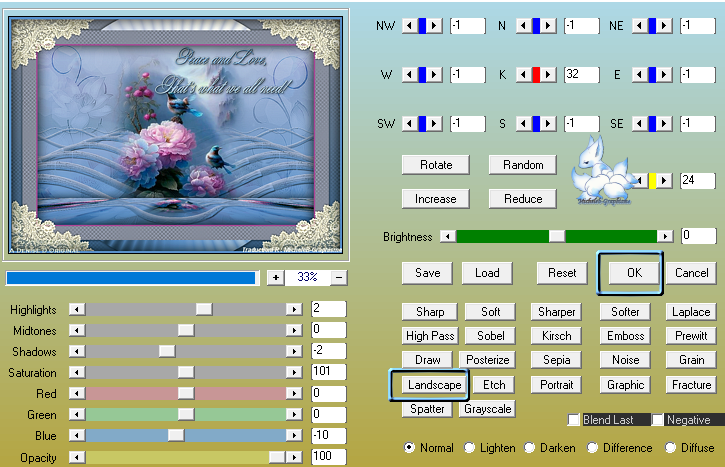
Task: Click the NW left arrow
Action: [x=409, y=26]
